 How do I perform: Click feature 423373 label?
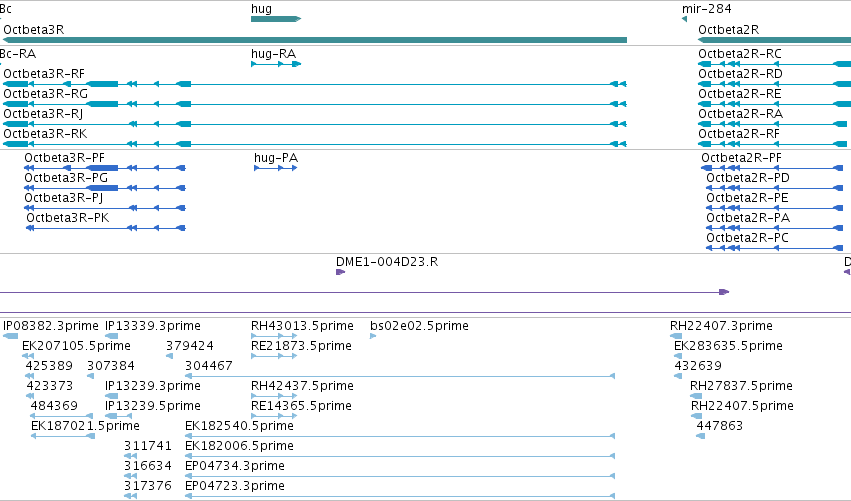pos(50,386)
